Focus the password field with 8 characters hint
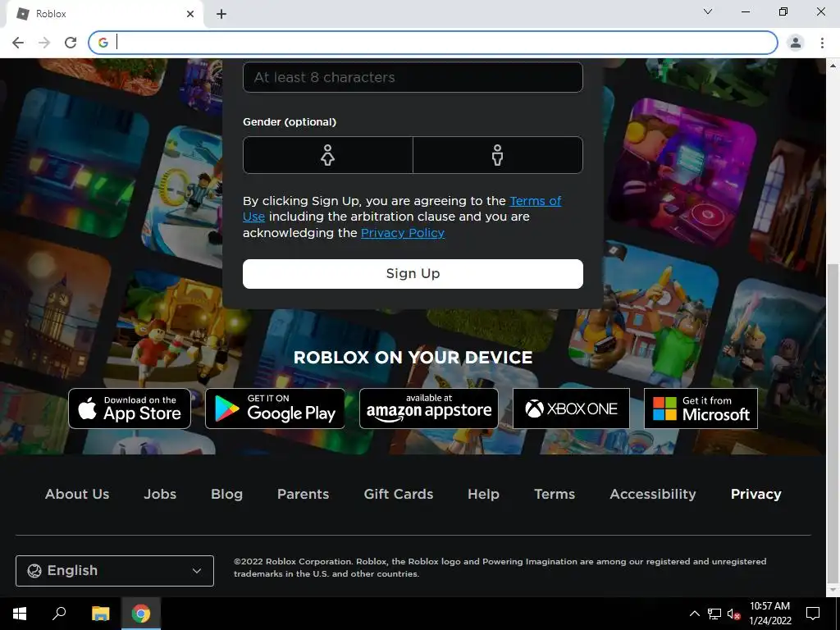This screenshot has width=840, height=630. coord(413,77)
